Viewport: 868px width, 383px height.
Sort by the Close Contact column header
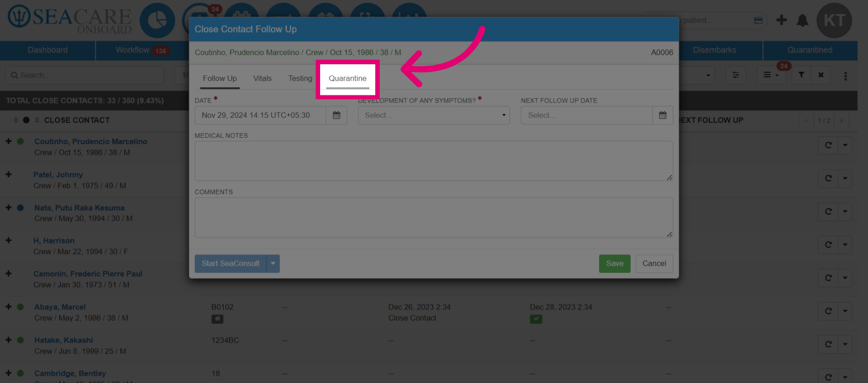point(76,120)
